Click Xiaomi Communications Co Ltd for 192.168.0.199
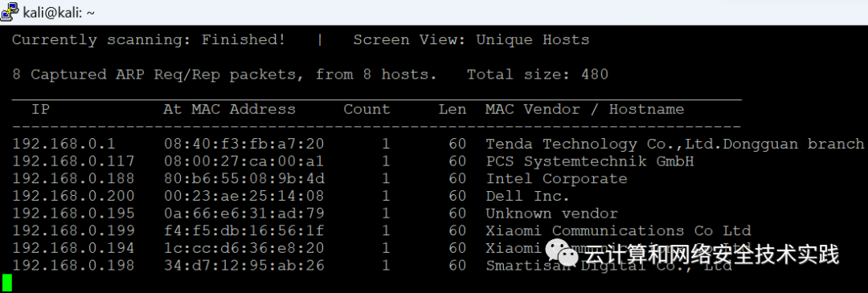The image size is (868, 293). [x=618, y=230]
